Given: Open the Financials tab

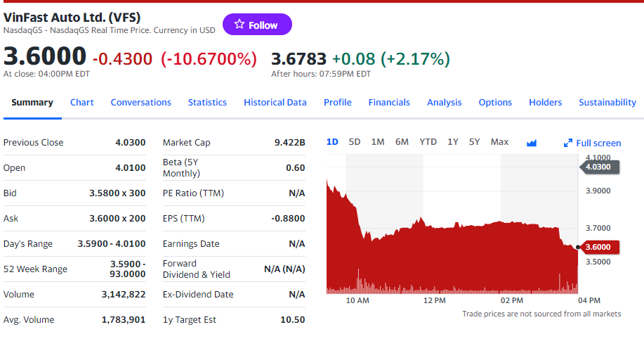Looking at the screenshot, I should tap(389, 102).
